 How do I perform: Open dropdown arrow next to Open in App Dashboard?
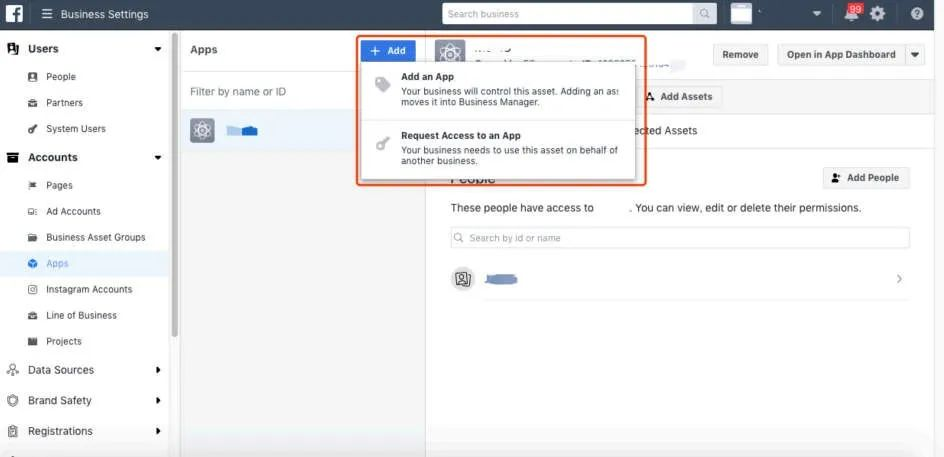pos(914,55)
